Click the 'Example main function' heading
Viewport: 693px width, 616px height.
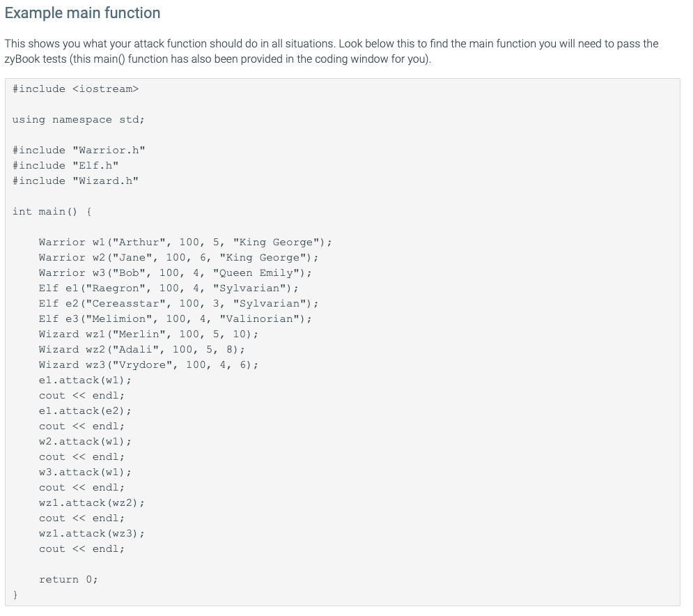point(83,13)
